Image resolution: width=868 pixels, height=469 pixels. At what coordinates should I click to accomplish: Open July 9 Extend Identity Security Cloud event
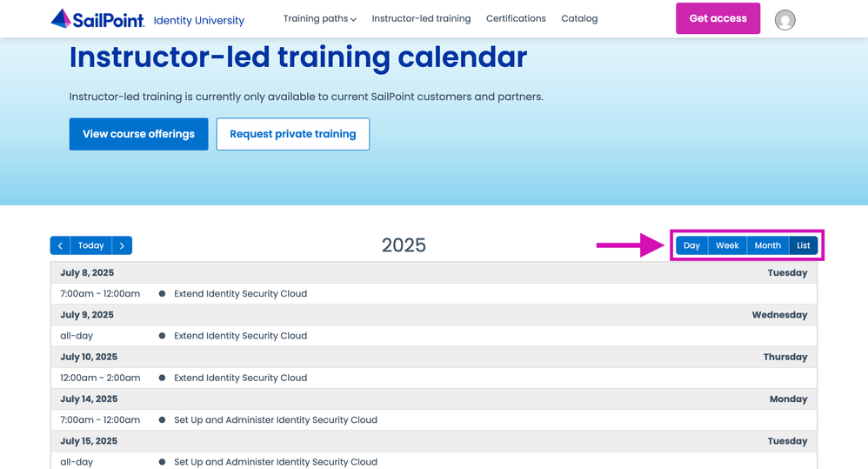tap(240, 336)
